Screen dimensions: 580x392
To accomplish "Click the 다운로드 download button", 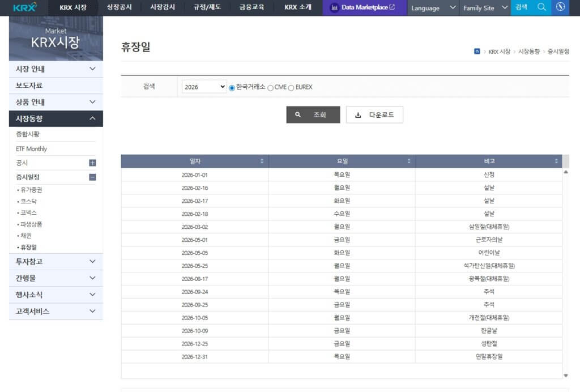I will [x=374, y=114].
